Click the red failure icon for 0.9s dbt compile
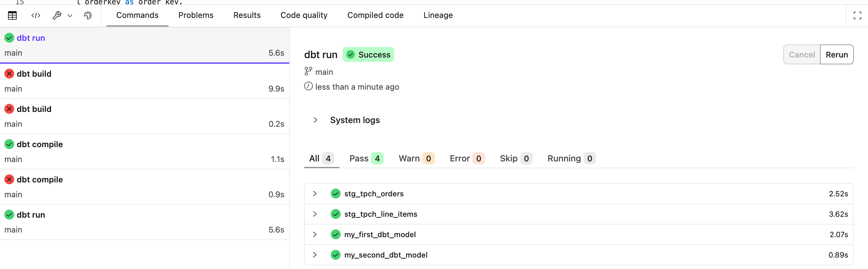 9,179
